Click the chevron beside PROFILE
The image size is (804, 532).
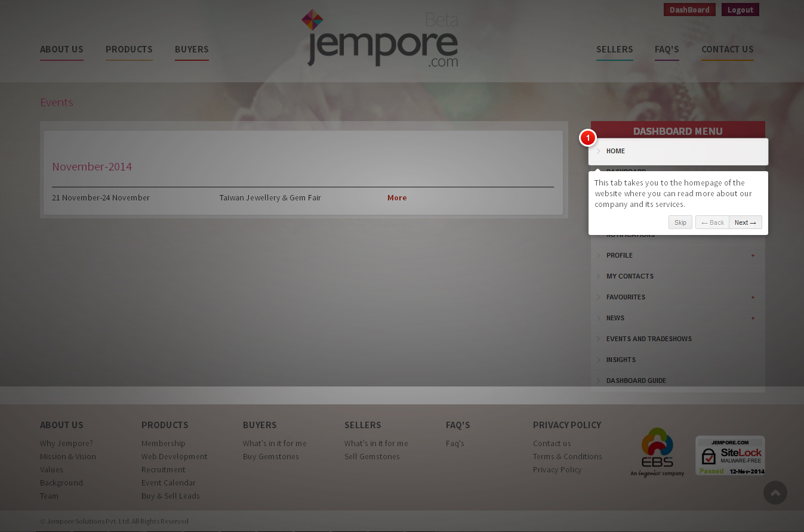click(x=599, y=255)
